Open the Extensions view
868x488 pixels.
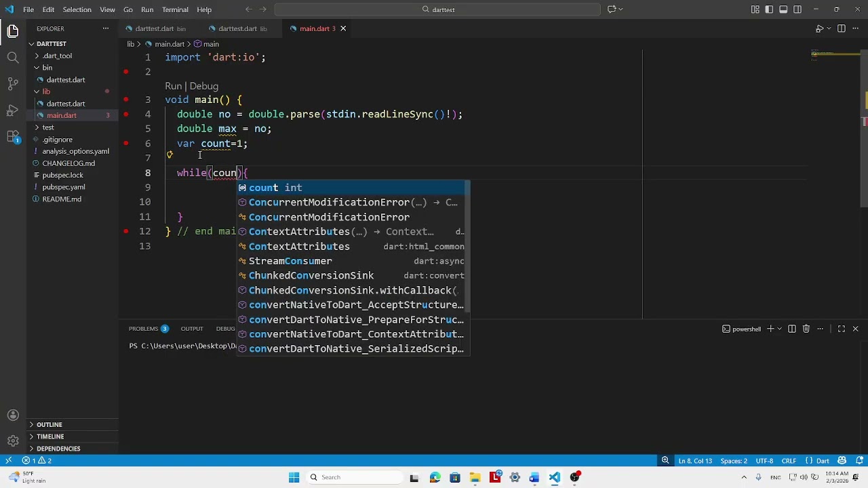13,137
